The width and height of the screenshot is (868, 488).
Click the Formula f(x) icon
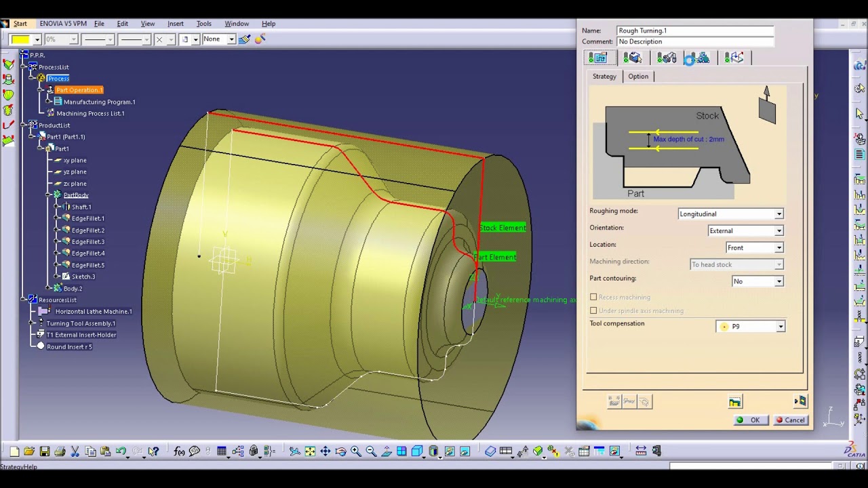(x=179, y=451)
